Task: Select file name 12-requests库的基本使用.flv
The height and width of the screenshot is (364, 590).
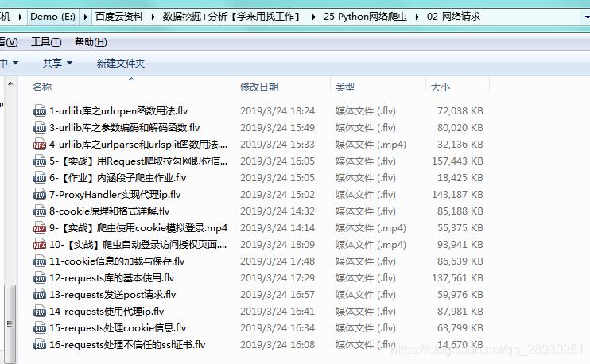Action: click(112, 278)
